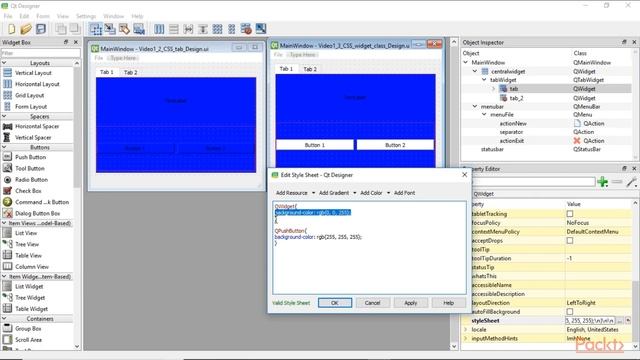Screen dimensions: 640x360
Task: Collapse the Buttons category in Widget Box
Action: click(x=4, y=147)
